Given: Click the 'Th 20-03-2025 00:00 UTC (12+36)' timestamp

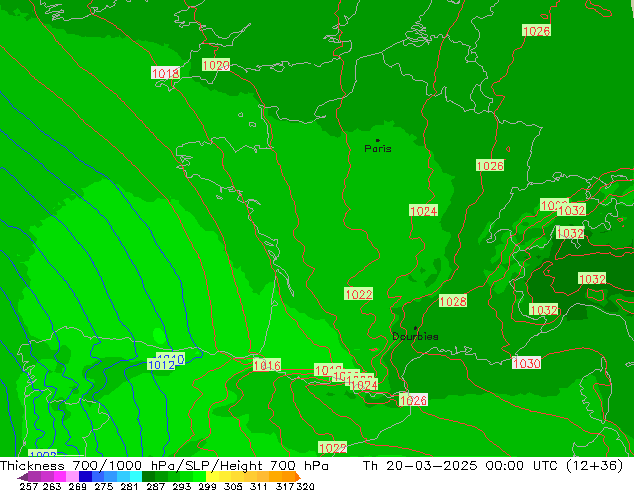Looking at the screenshot, I should [492, 466].
